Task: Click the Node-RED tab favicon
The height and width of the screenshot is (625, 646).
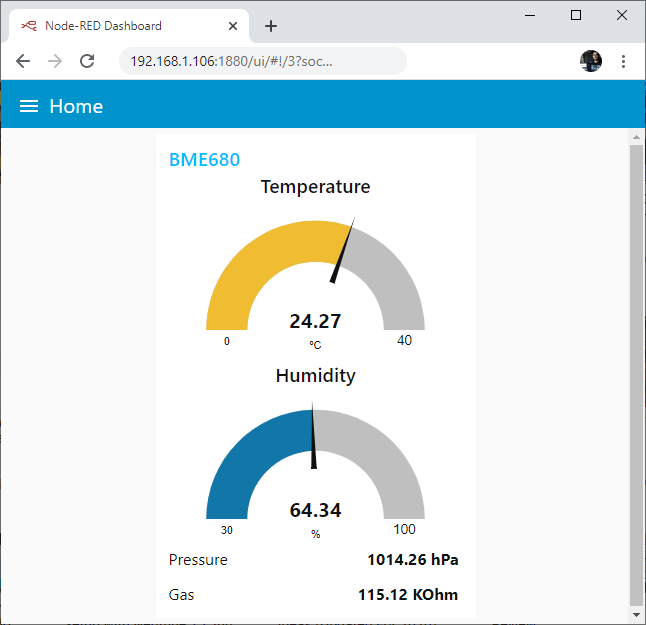Action: click(x=28, y=26)
